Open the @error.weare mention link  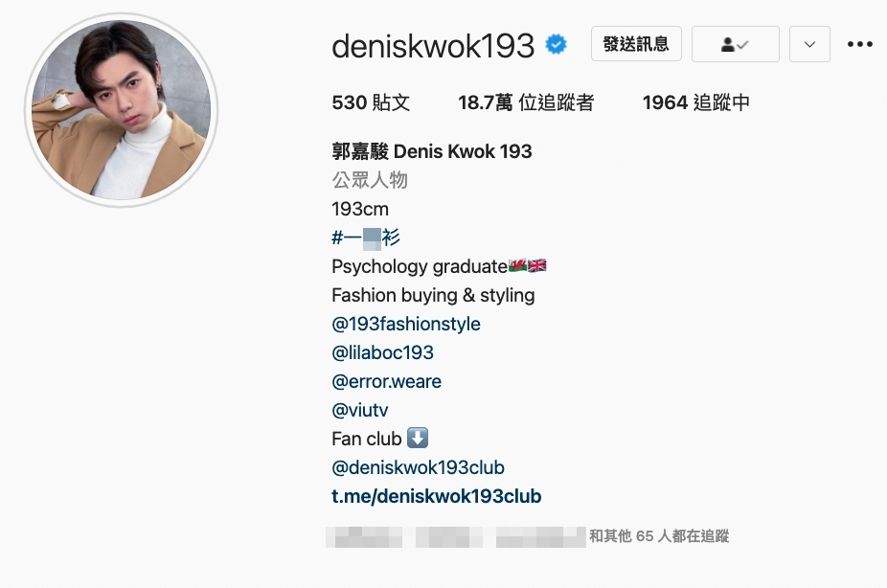pos(386,382)
